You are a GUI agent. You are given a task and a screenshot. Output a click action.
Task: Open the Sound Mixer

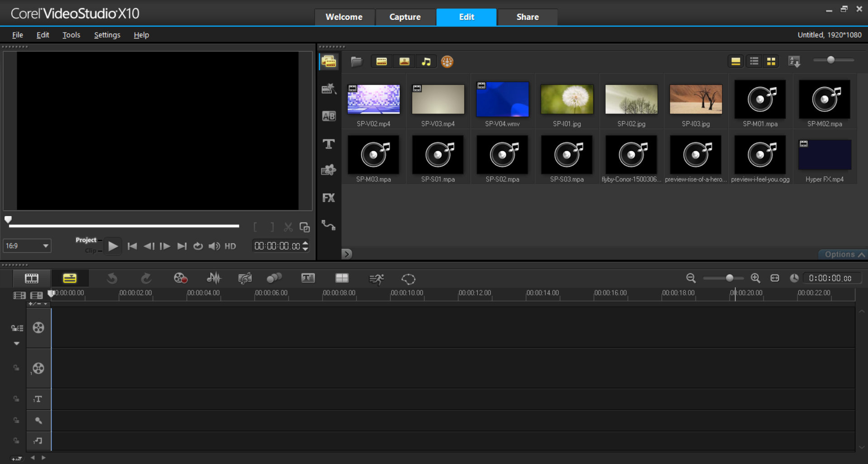[213, 278]
